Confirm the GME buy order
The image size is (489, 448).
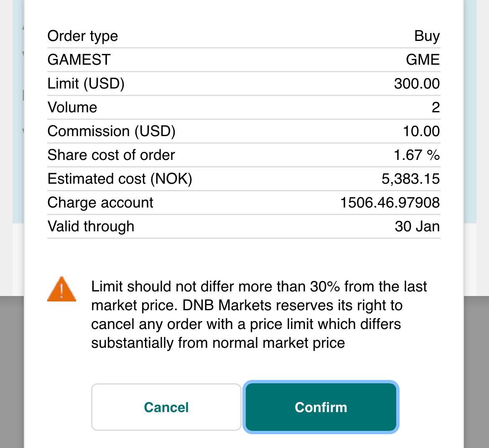coord(321,407)
